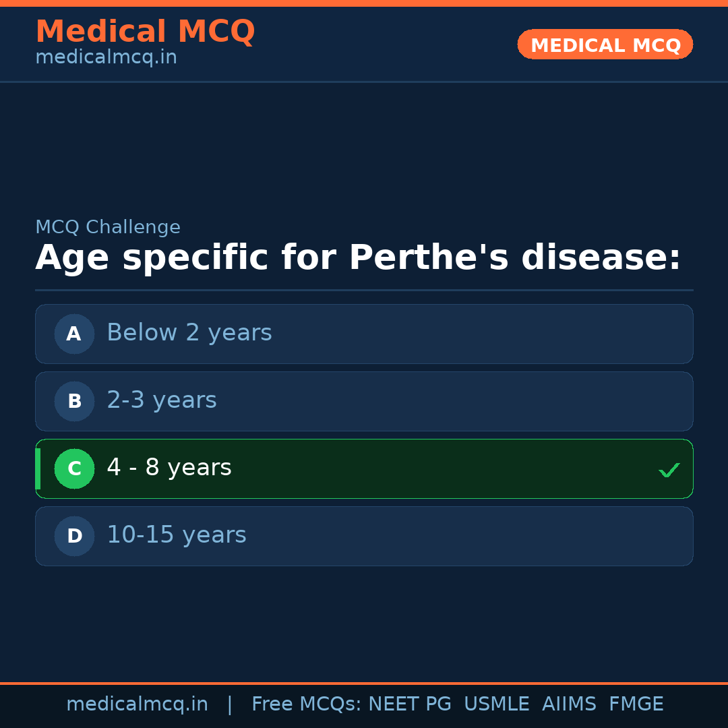This screenshot has height=728, width=728.
Task: Pick the "4 - 8 years" answer text
Action: 169,468
